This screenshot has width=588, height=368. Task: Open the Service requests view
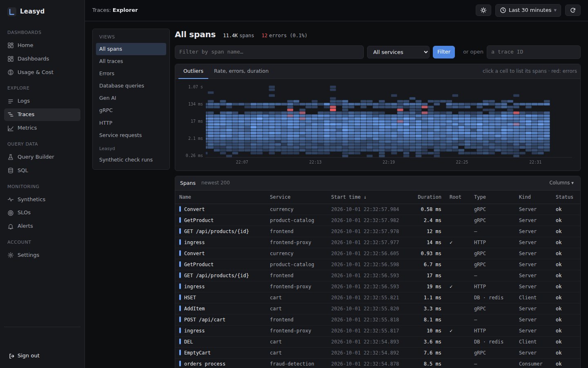(x=131, y=135)
